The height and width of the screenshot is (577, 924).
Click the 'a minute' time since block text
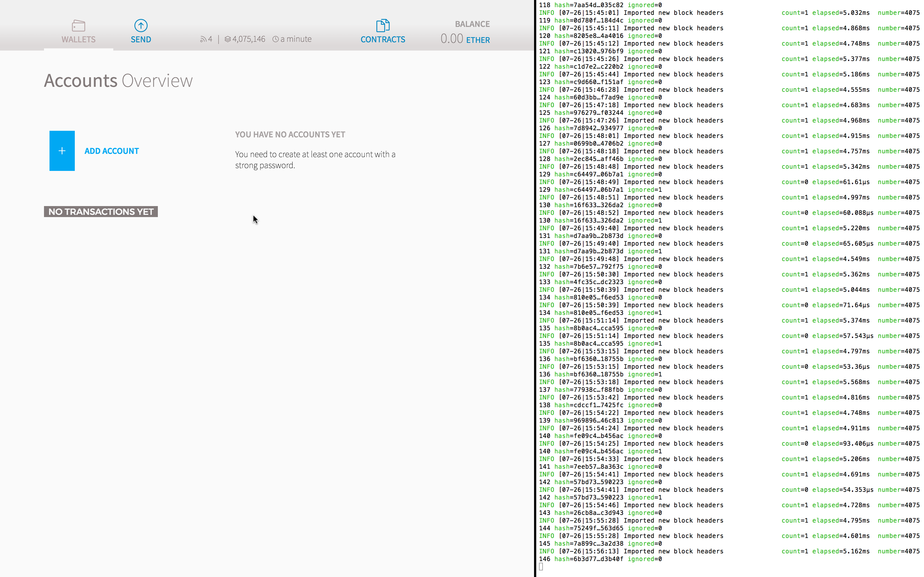[296, 39]
